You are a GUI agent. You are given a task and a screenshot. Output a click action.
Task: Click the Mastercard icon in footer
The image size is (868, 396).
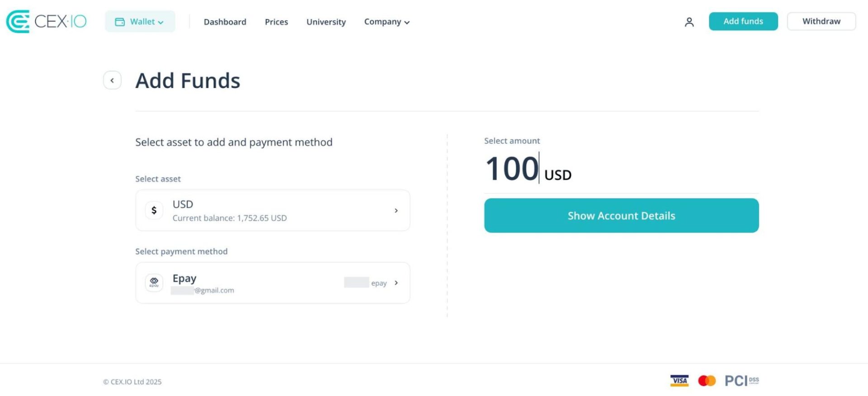coord(707,381)
